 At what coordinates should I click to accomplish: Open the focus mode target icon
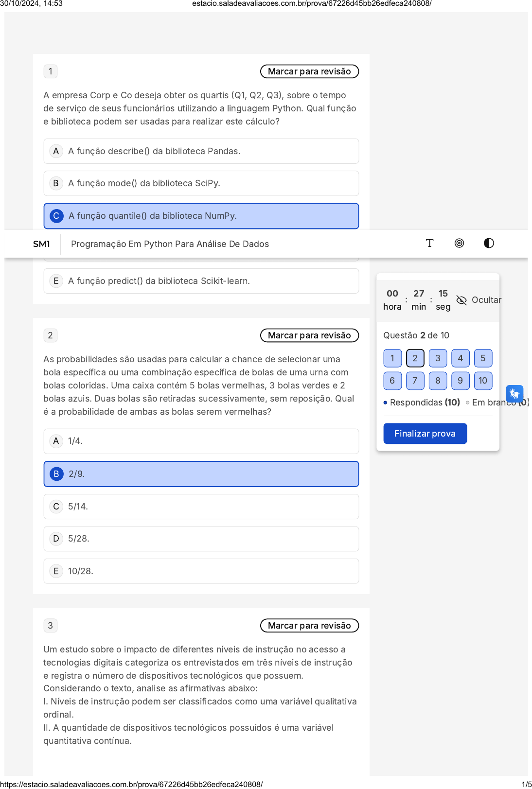tap(459, 243)
